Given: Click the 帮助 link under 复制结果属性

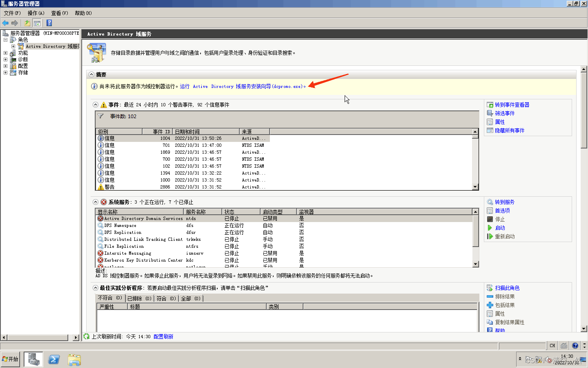Looking at the screenshot, I should 500,330.
